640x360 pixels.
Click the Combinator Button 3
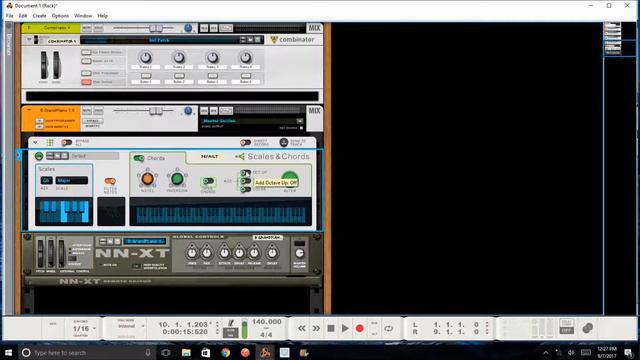[x=212, y=76]
